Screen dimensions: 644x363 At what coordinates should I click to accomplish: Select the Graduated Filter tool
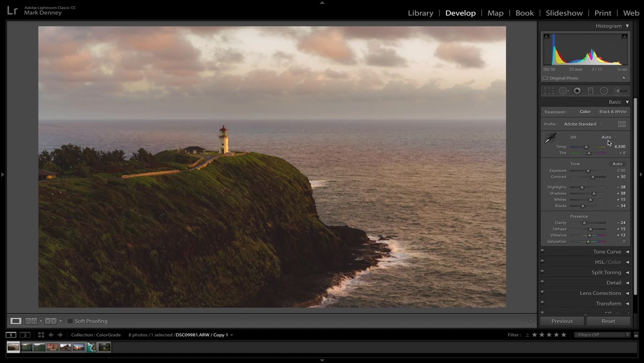coord(590,91)
